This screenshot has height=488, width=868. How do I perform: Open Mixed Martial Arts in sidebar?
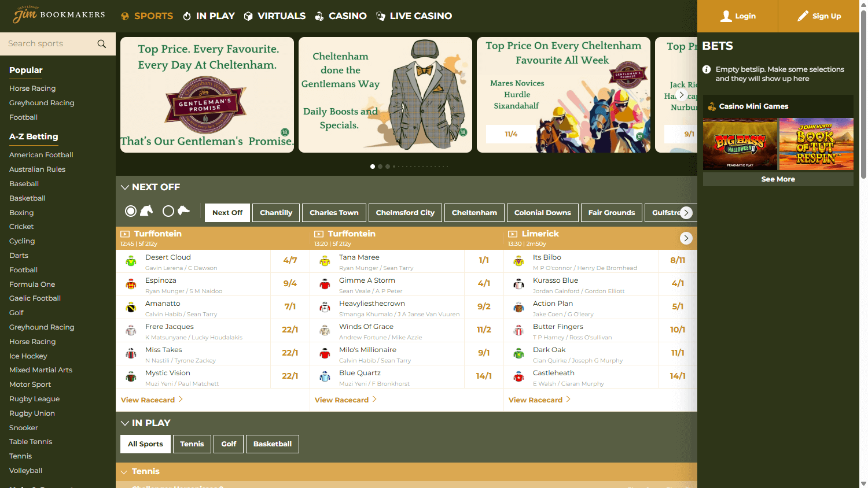point(41,370)
